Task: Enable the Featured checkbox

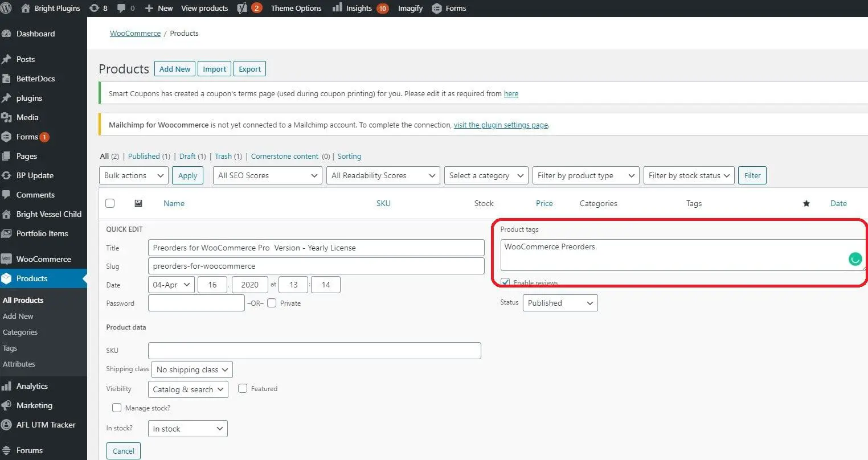Action: click(x=242, y=388)
